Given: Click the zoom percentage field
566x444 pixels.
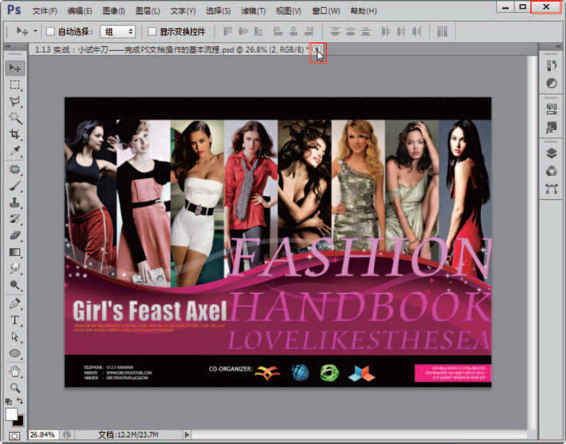Looking at the screenshot, I should (43, 435).
